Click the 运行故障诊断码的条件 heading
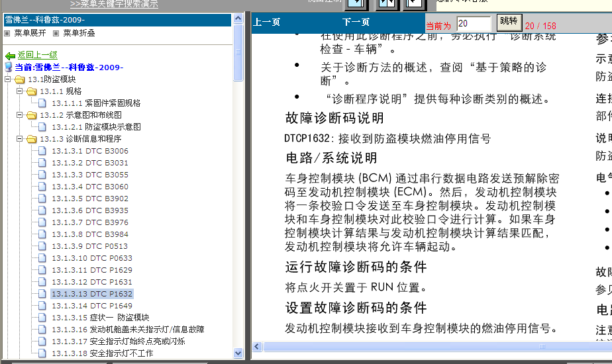 coord(356,267)
